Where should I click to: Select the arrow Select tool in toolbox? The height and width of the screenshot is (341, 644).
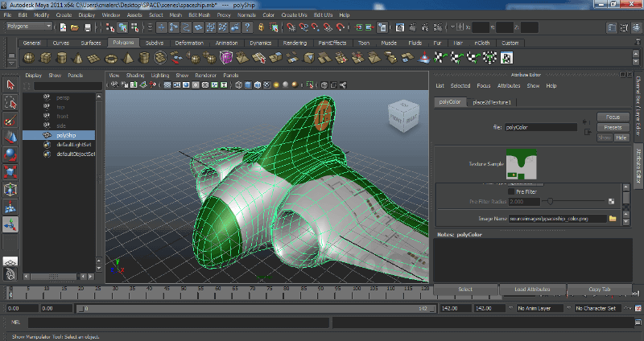10,84
